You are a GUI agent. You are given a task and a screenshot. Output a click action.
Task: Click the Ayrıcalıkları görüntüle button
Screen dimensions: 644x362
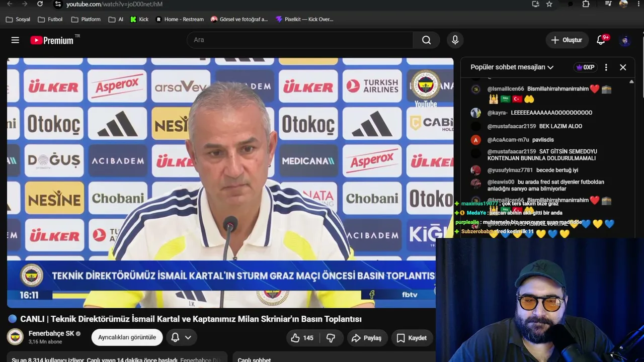[x=127, y=337]
